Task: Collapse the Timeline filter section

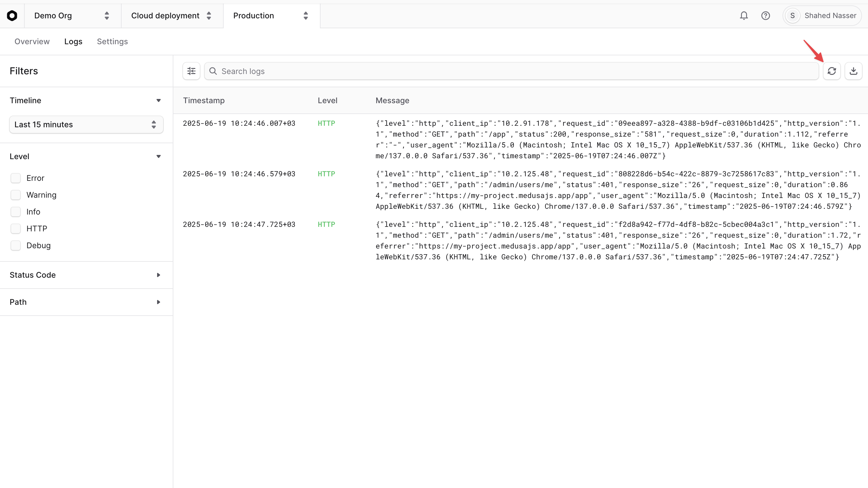Action: click(x=158, y=100)
